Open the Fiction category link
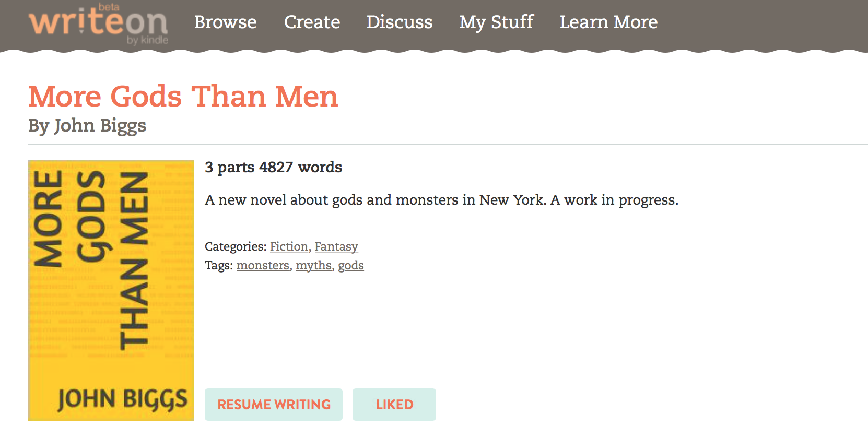Viewport: 868px width, 426px height. [x=289, y=246]
